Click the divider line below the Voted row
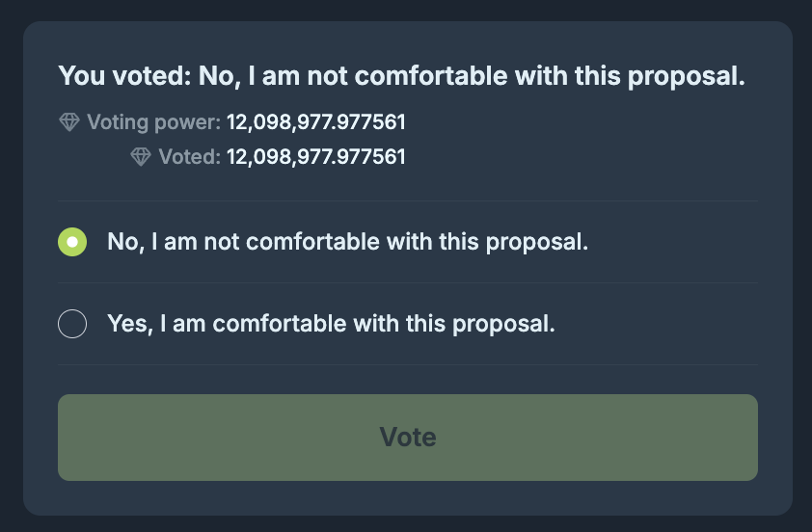The image size is (812, 532). [407, 200]
